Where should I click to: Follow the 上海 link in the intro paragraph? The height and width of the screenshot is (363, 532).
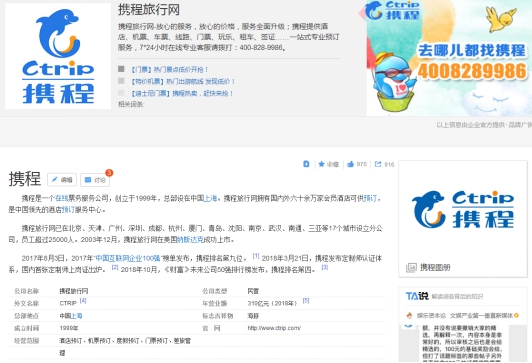pyautogui.click(x=210, y=198)
